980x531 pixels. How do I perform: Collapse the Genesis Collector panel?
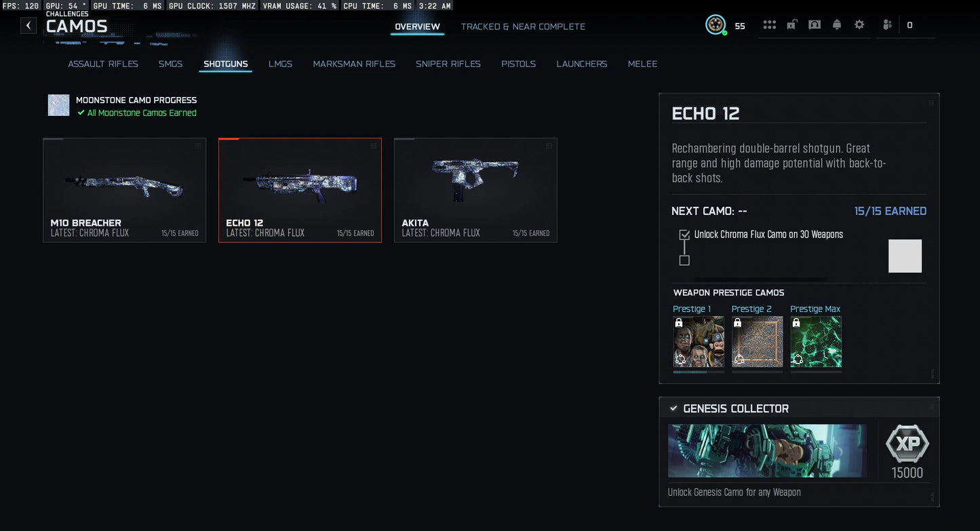932,406
